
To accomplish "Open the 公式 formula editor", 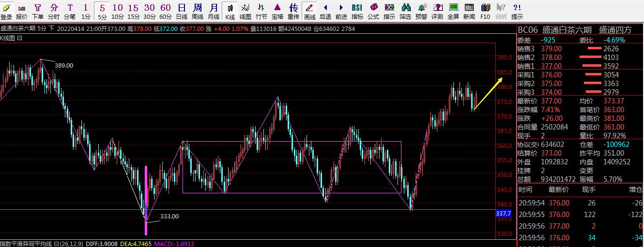I will (373, 11).
